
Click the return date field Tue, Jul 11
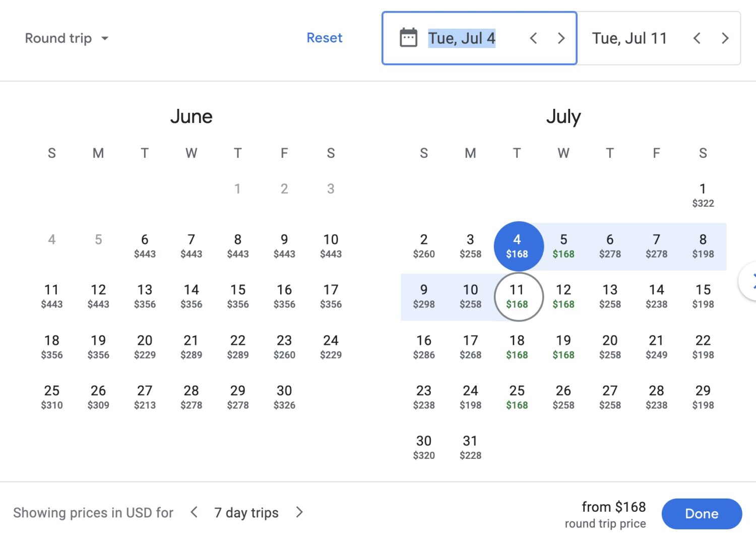click(630, 38)
